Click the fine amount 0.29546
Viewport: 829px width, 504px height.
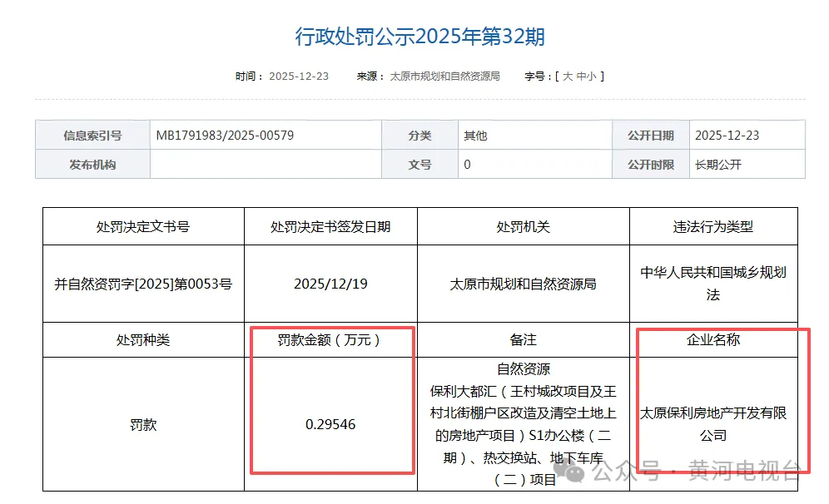click(x=330, y=424)
